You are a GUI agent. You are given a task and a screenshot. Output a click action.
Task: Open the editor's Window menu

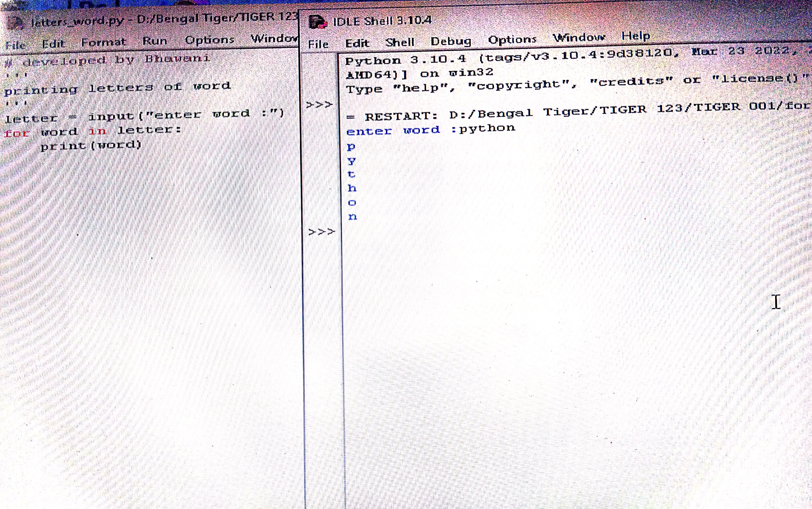coord(274,38)
